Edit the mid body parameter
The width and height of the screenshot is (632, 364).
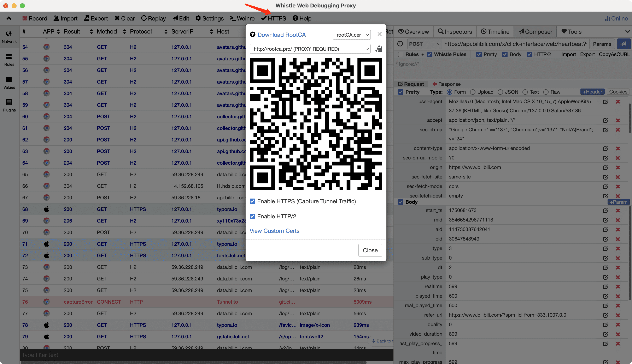click(605, 220)
